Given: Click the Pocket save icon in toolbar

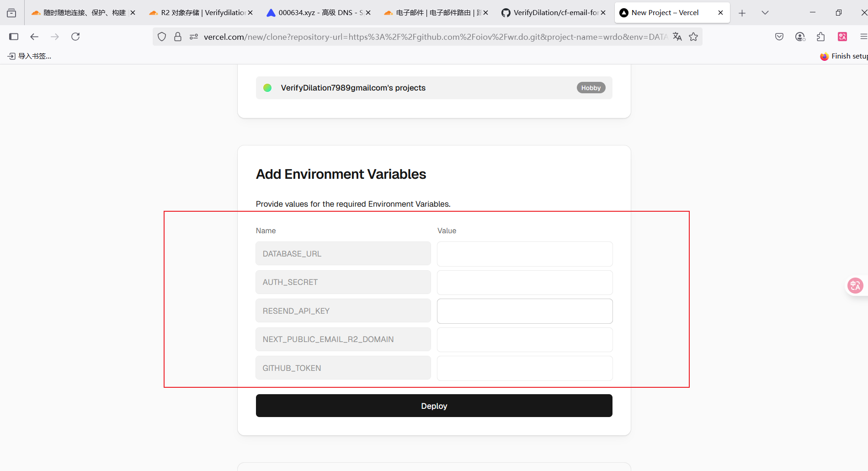Looking at the screenshot, I should (x=779, y=37).
